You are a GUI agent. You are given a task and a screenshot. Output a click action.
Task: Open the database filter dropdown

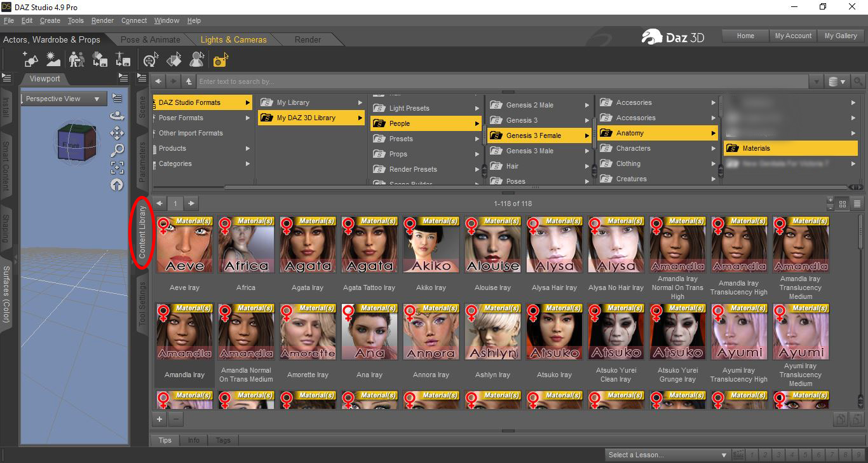[837, 81]
